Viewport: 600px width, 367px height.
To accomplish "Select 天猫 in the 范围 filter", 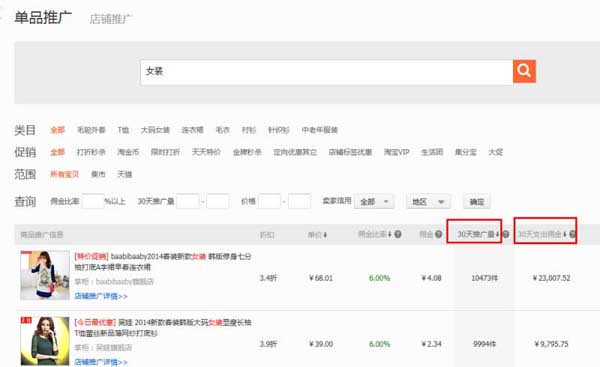I will point(125,174).
